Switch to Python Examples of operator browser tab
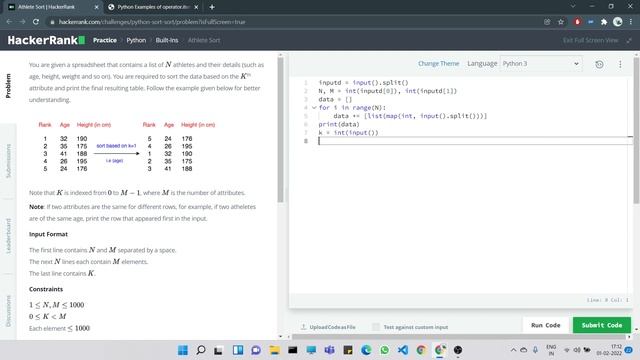This screenshot has width=640, height=360. click(x=153, y=7)
